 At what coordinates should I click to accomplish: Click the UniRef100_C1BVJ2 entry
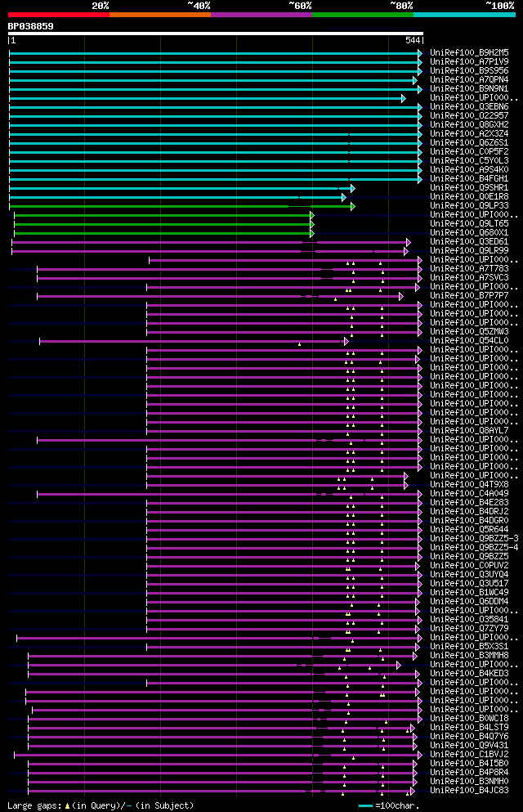[469, 754]
